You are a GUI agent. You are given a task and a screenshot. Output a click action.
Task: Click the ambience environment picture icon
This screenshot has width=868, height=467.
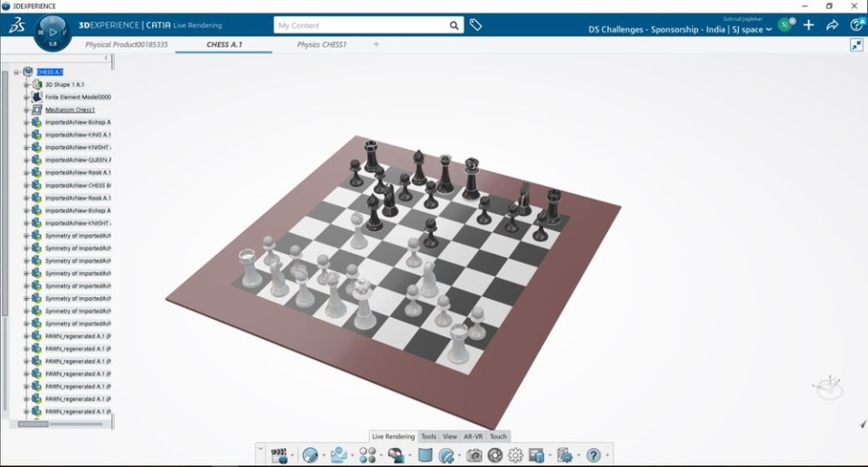(x=338, y=455)
